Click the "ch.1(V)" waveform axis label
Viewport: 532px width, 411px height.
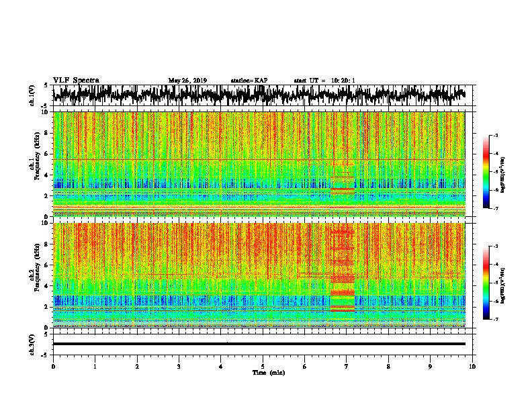(x=32, y=95)
